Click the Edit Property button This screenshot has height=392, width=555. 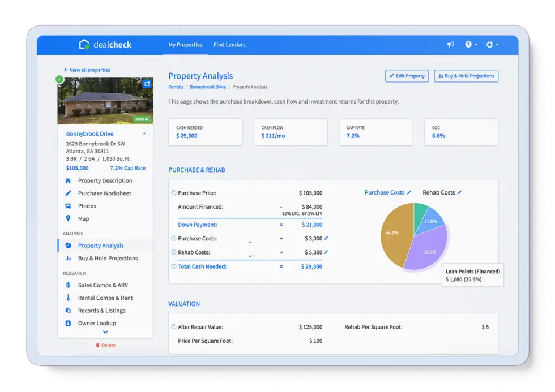407,76
